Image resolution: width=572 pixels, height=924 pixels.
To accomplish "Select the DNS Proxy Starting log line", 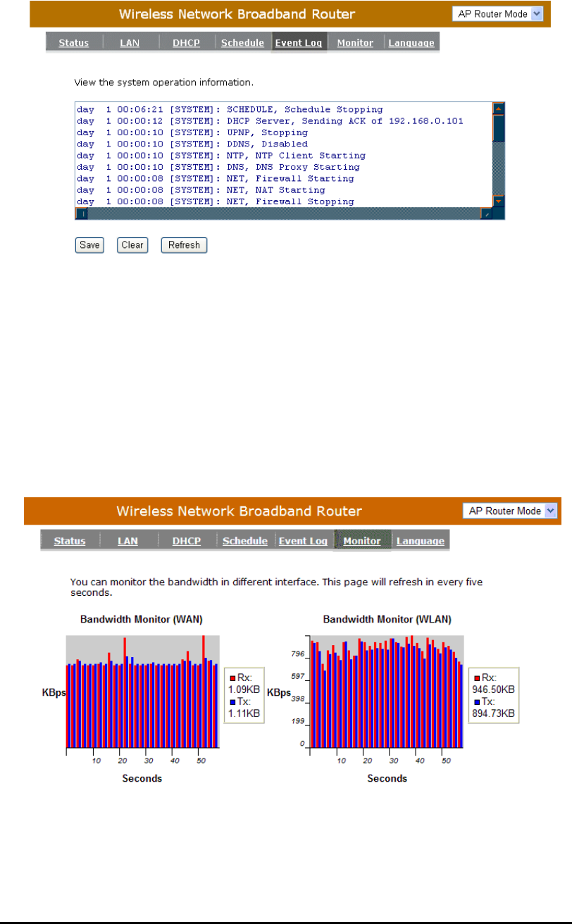I will tap(218, 167).
